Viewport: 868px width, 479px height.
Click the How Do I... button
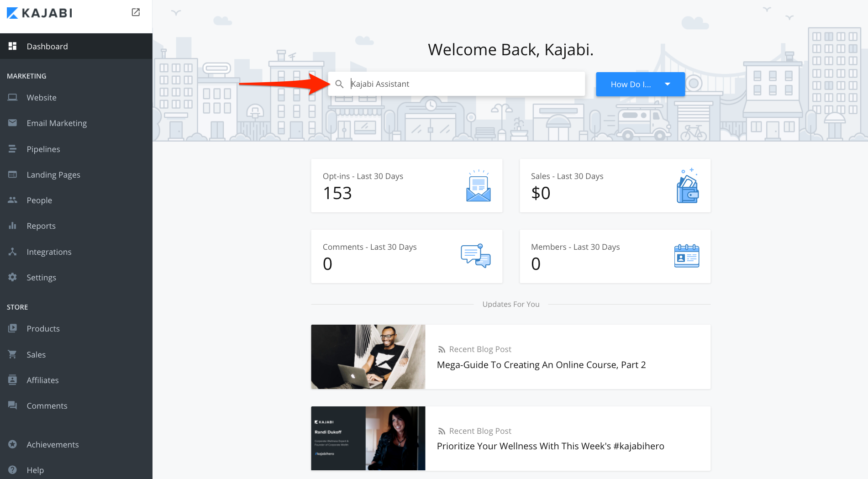click(640, 84)
